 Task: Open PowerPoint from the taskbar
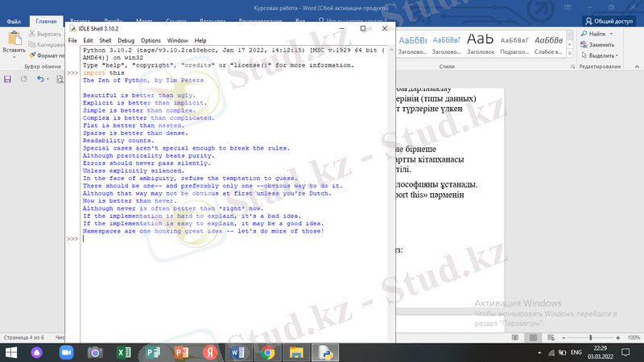coord(182,352)
